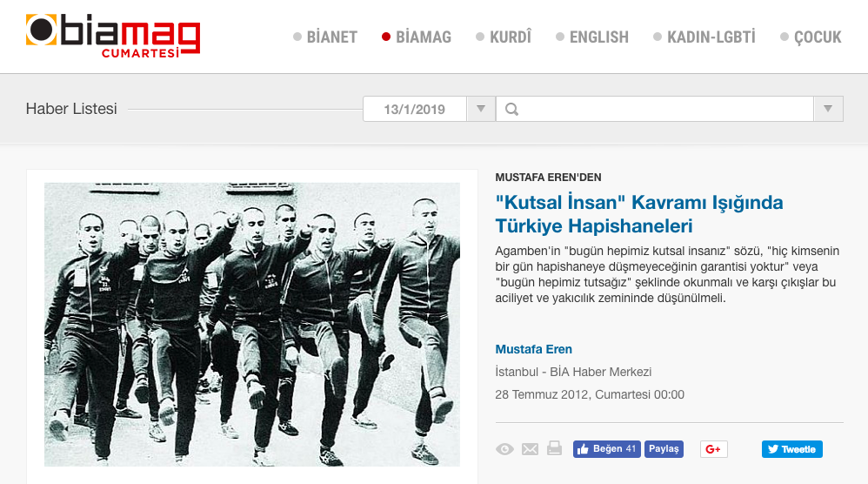Open the marching prisoners article photo
The height and width of the screenshot is (484, 868).
252,325
